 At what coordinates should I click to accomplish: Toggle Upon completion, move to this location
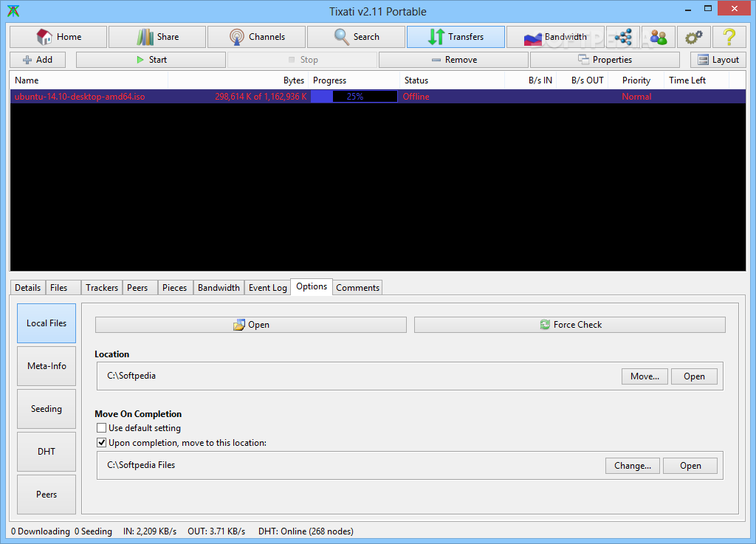(x=101, y=442)
